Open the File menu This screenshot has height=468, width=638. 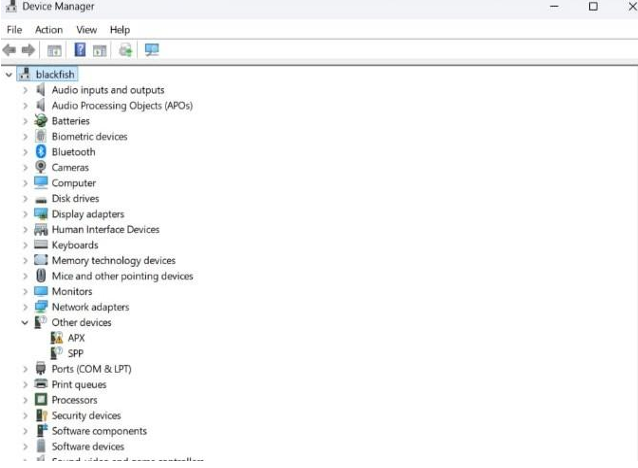tap(14, 30)
